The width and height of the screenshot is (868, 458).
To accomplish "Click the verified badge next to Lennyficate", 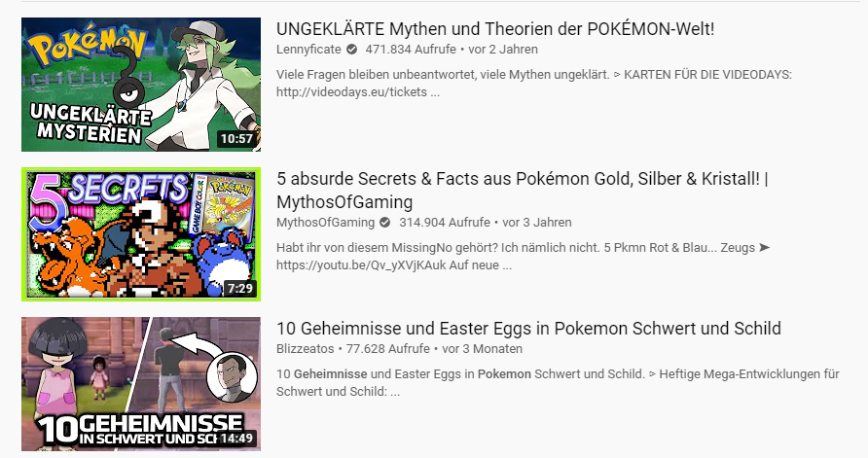I will click(351, 50).
